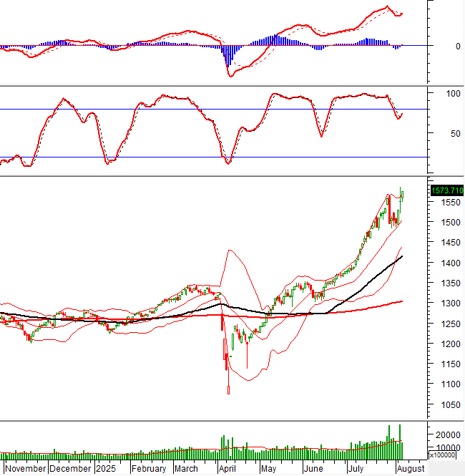
Task: Click the 1250 price axis value
Action: click(x=451, y=324)
